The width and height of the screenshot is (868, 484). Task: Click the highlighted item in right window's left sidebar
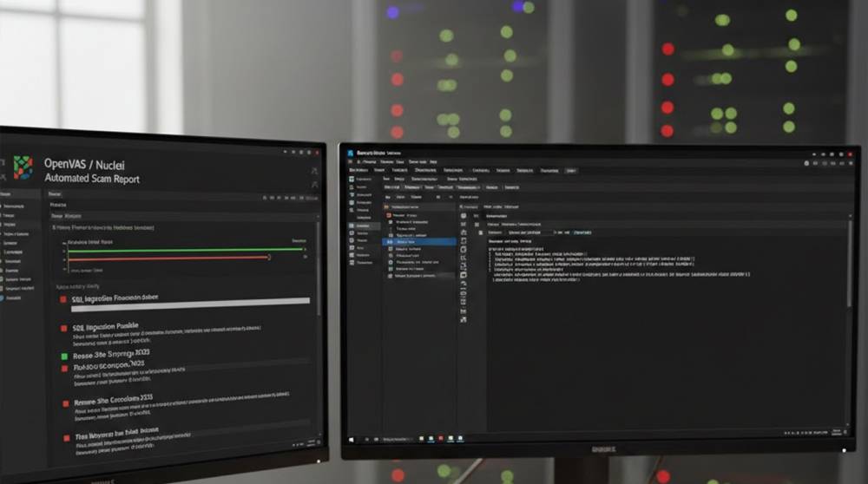click(364, 226)
